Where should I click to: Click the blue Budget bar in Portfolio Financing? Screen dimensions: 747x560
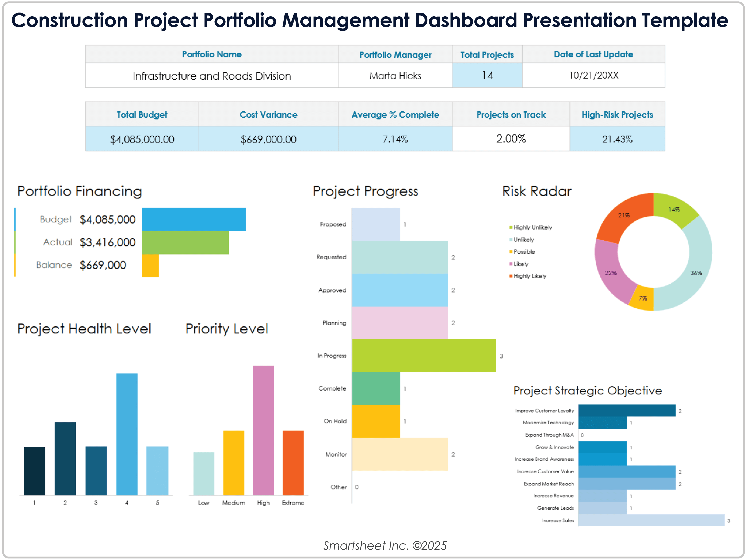[194, 219]
